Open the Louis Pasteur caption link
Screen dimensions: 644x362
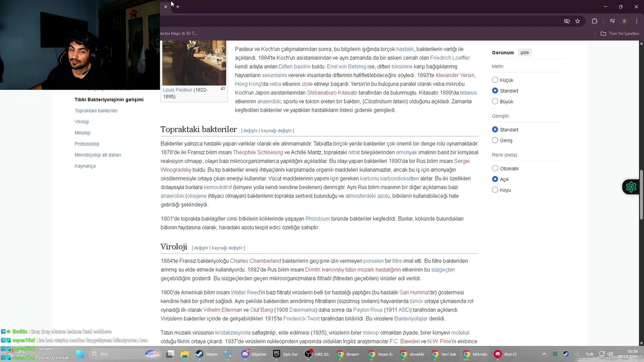[178, 90]
